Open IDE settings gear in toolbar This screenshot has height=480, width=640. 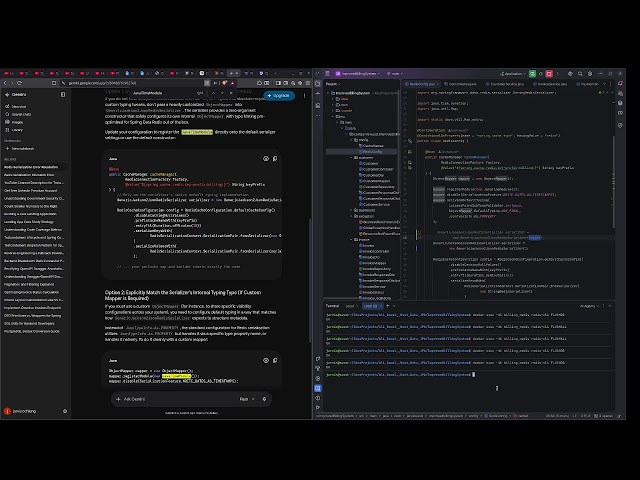[x=590, y=73]
